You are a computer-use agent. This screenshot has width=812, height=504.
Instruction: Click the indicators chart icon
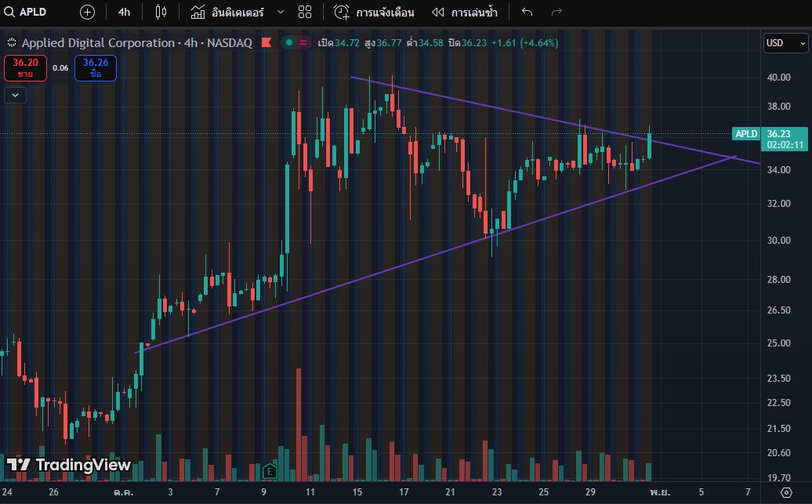[x=198, y=12]
